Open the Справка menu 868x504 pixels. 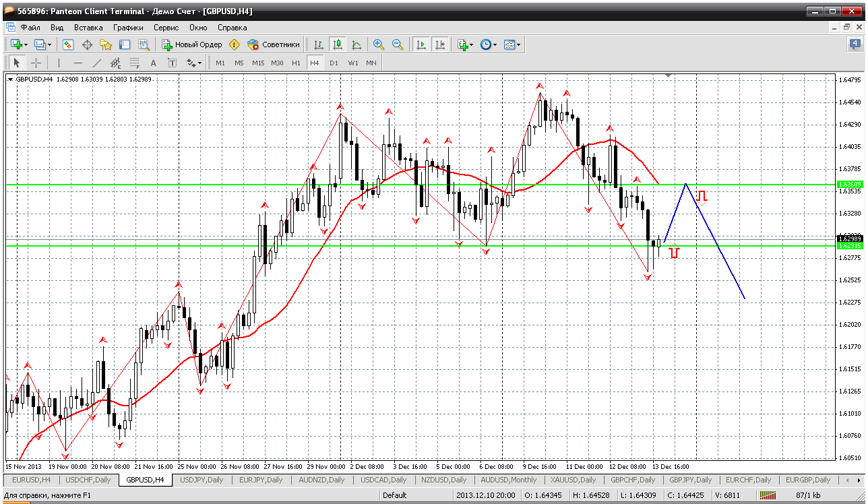[x=232, y=28]
